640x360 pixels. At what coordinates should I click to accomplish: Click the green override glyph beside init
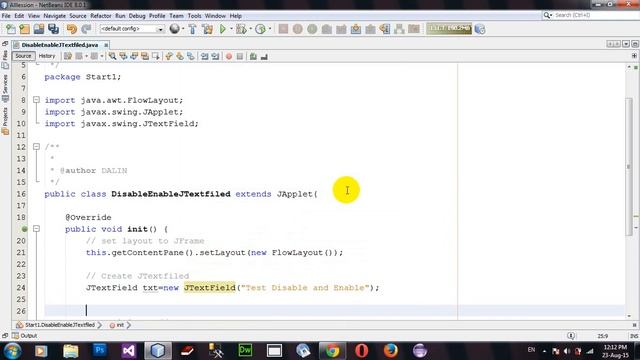pyautogui.click(x=24, y=229)
